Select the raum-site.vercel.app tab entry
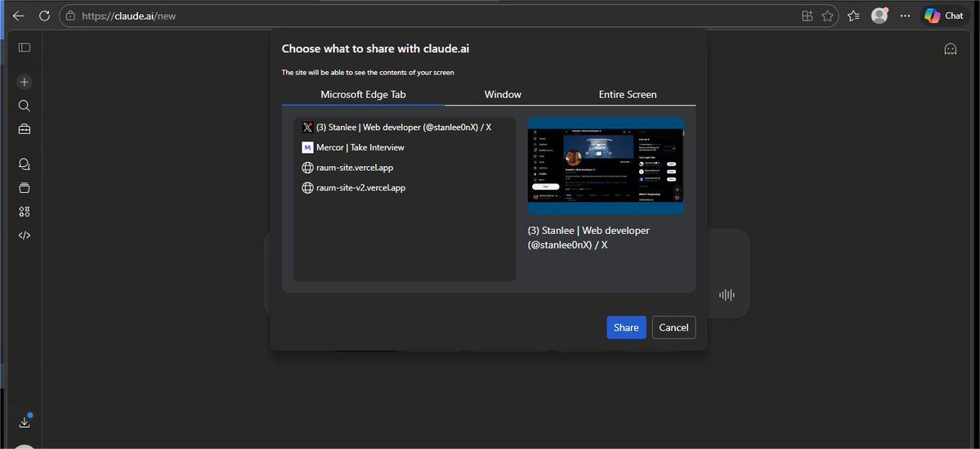This screenshot has width=980, height=449. tap(405, 168)
